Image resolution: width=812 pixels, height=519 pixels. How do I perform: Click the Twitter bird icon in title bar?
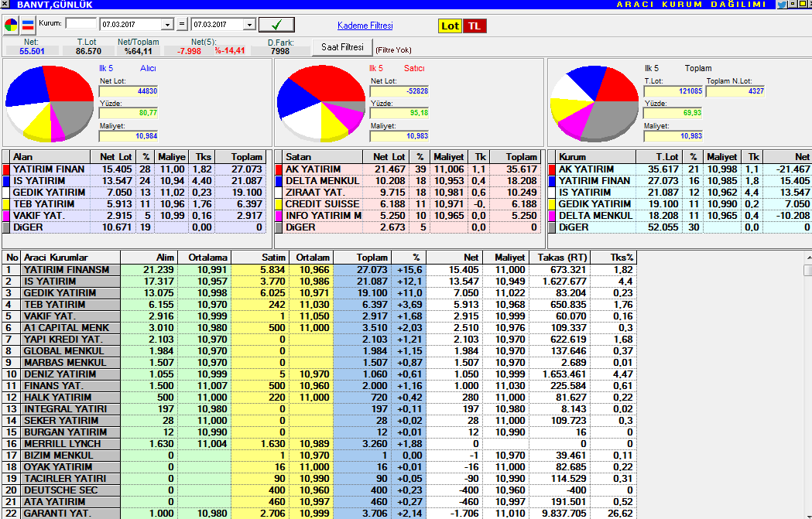pos(782,4)
